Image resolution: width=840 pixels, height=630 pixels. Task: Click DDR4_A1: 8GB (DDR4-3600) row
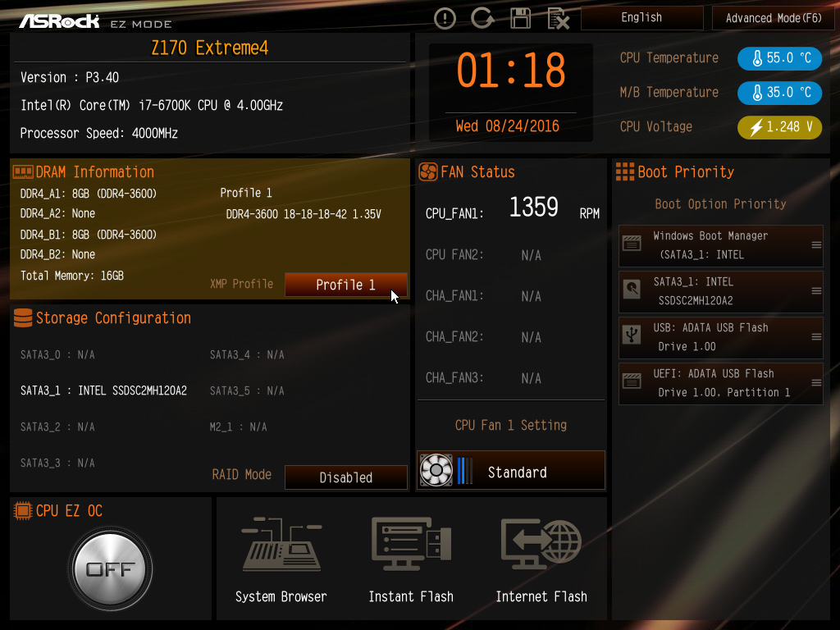pyautogui.click(x=89, y=194)
